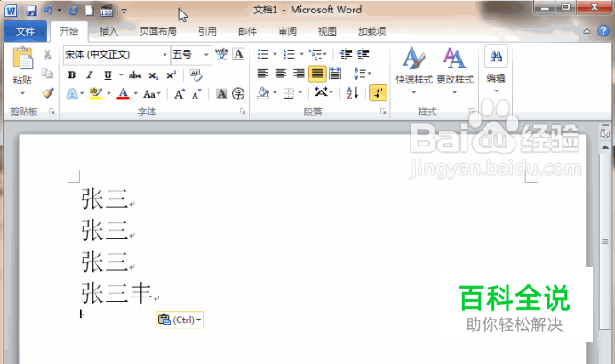Viewport: 615px width, 364px height.
Task: Toggle Italic formatting
Action: tap(90, 75)
